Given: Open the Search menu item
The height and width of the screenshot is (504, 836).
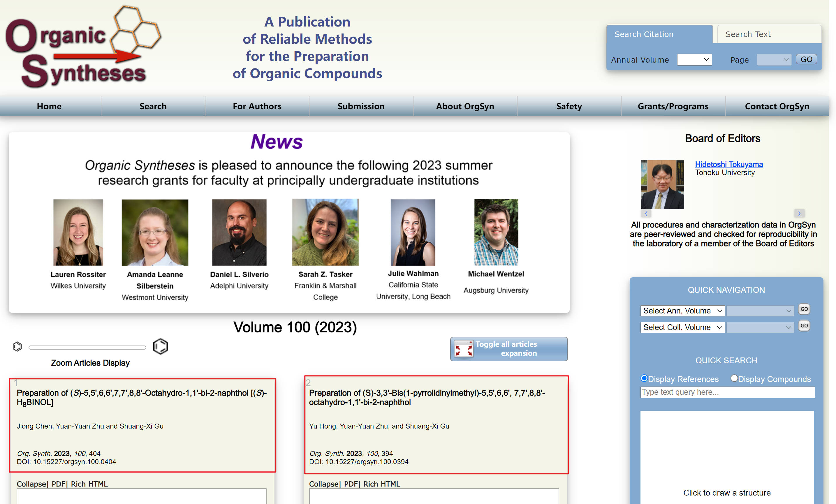Looking at the screenshot, I should point(153,106).
